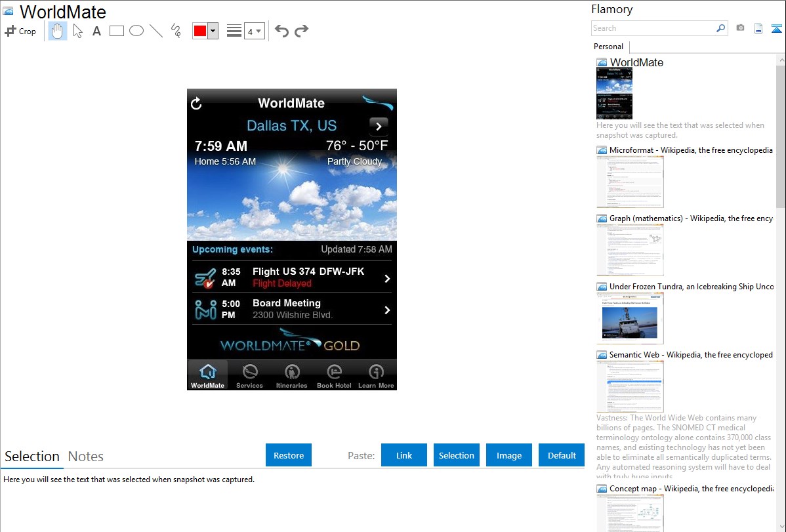Screen dimensions: 786x532
Task: Select the WorldMate home bottom tab
Action: 207,375
